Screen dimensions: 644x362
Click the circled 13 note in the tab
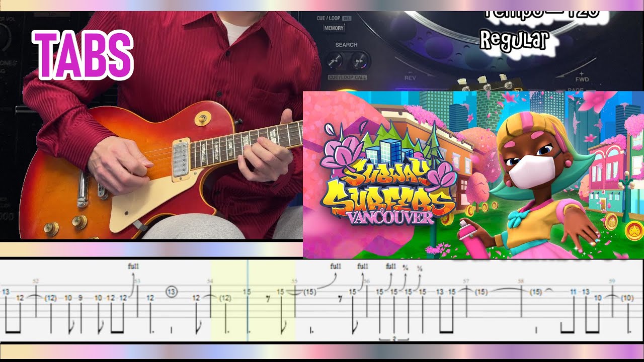(x=172, y=291)
